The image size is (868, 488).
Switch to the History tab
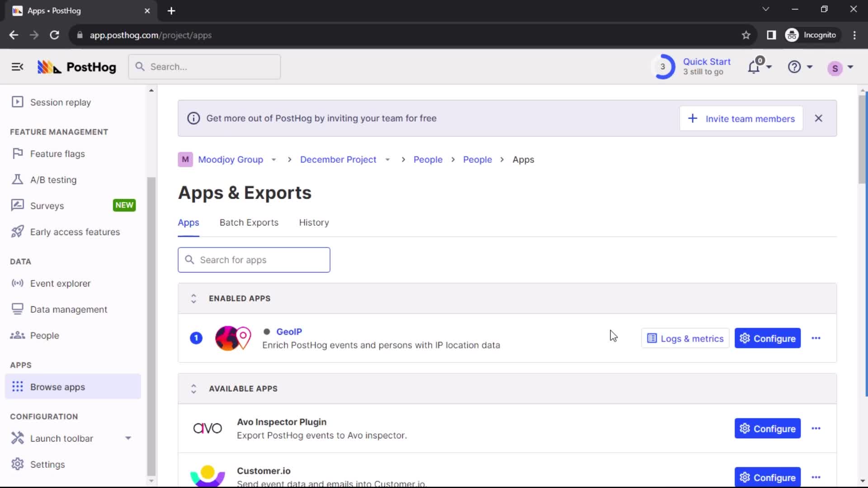click(x=314, y=222)
